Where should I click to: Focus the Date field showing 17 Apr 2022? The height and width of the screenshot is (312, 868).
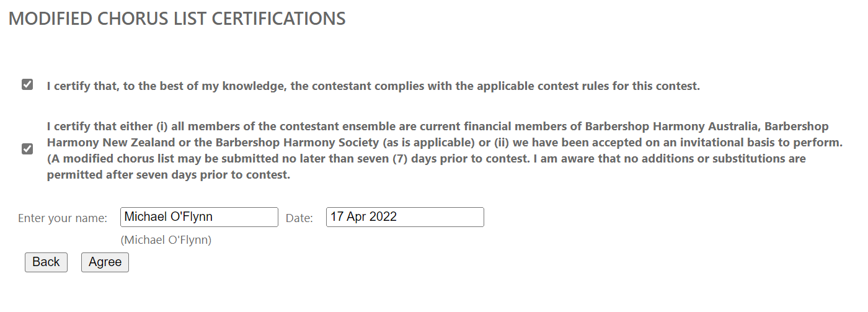(x=405, y=217)
